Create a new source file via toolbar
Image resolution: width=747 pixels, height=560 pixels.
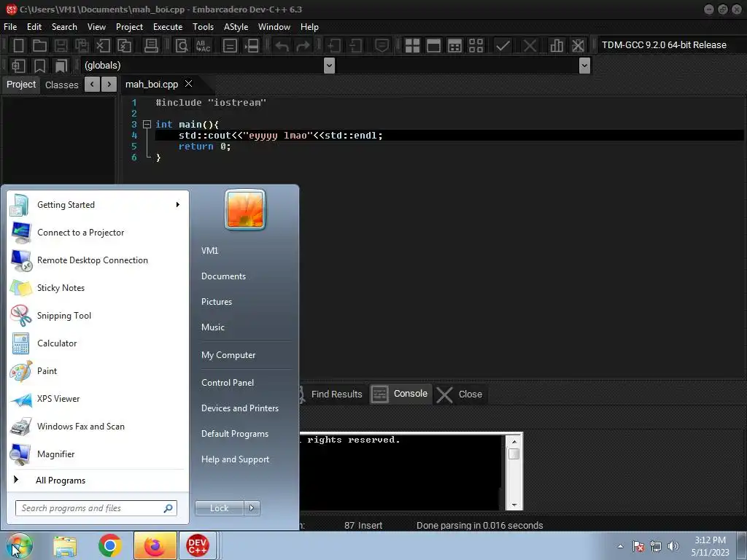[x=18, y=46]
